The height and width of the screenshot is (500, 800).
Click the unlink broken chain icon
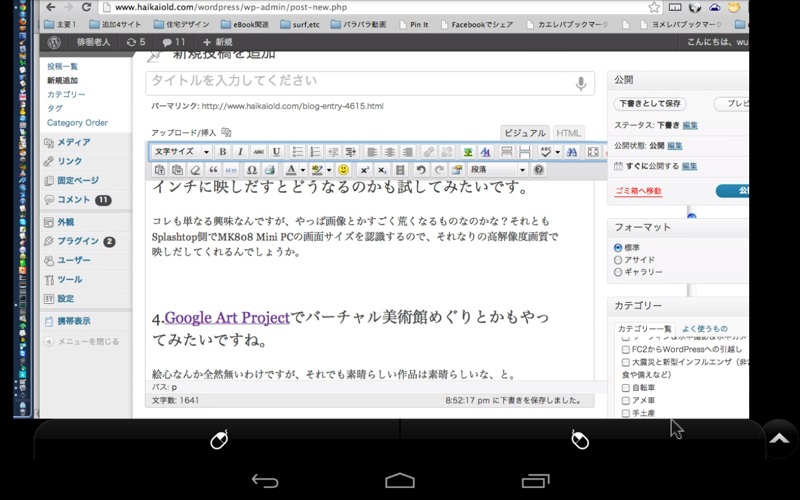pyautogui.click(x=446, y=152)
